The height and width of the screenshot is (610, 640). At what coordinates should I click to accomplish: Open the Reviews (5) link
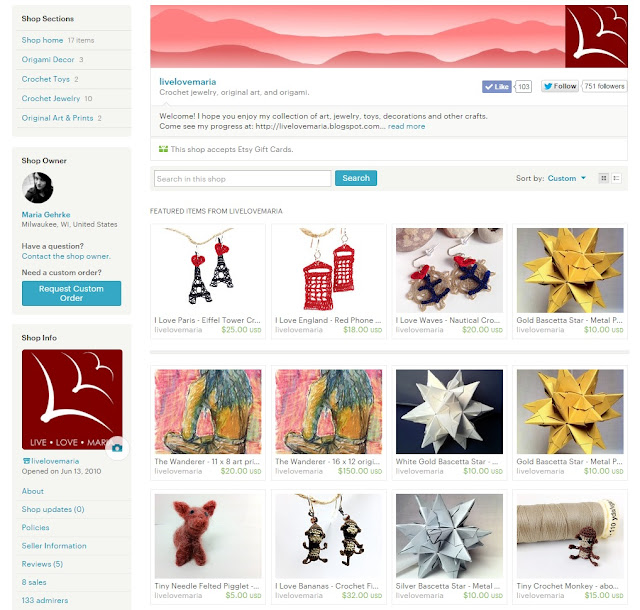coord(42,564)
